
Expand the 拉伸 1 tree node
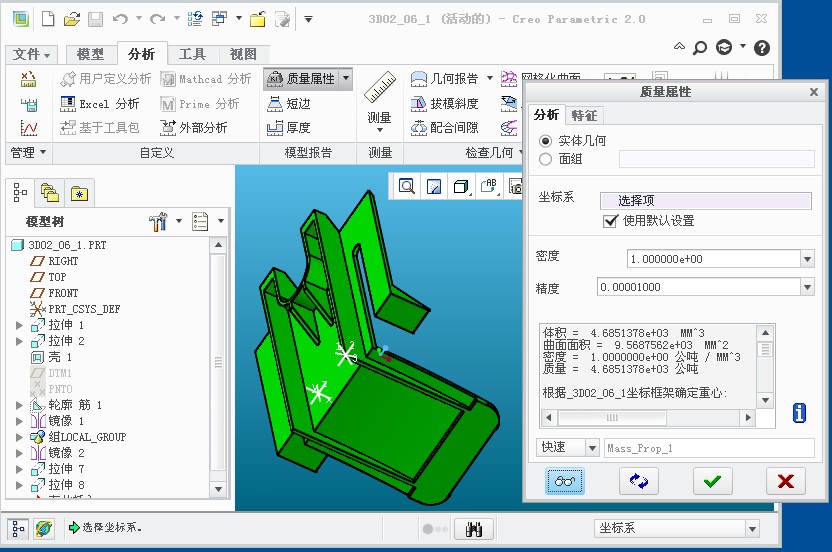[19, 325]
